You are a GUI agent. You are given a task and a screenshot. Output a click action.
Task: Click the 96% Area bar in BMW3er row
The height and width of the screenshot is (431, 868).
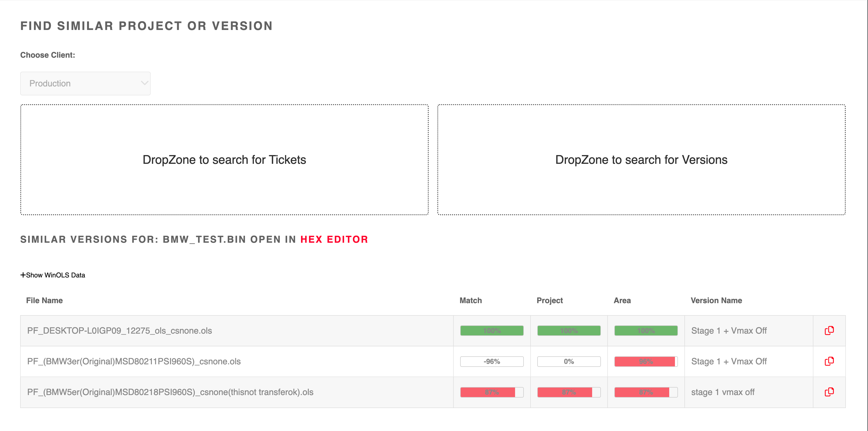pyautogui.click(x=646, y=361)
